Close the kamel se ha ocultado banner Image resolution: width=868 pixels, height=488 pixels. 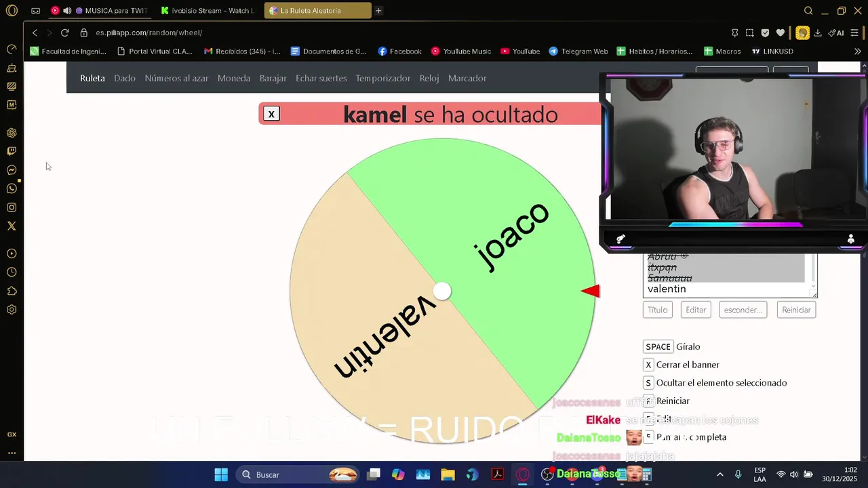[271, 114]
